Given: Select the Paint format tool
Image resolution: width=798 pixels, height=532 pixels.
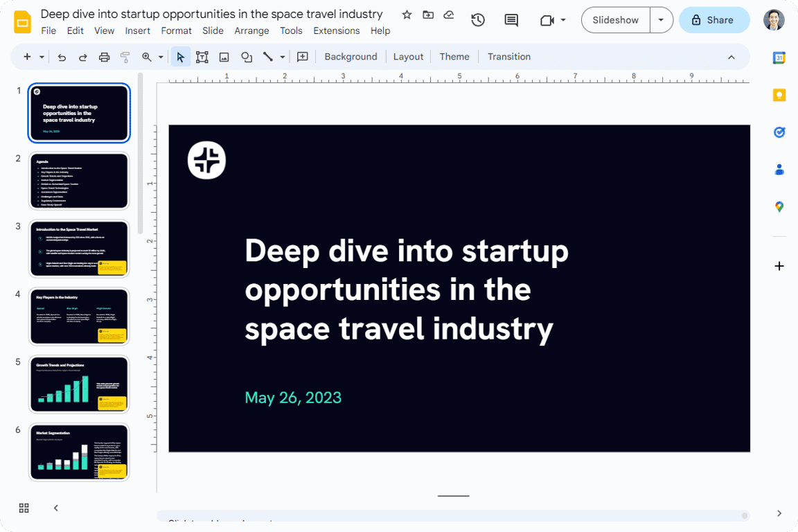Looking at the screenshot, I should pyautogui.click(x=125, y=56).
